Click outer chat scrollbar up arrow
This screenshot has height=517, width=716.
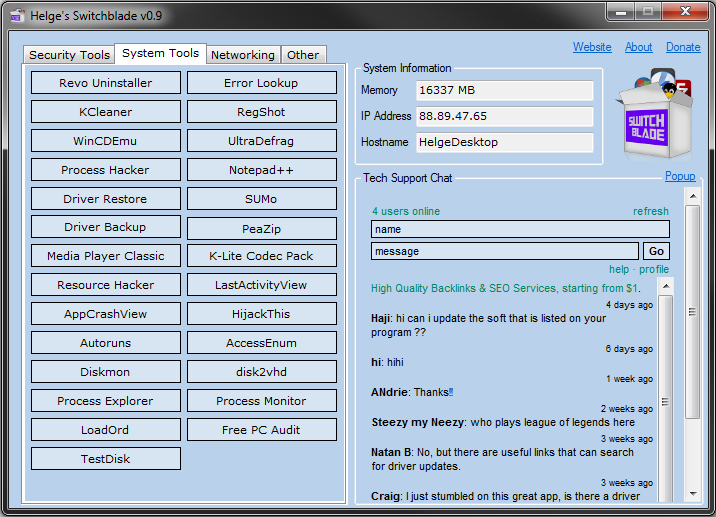693,196
